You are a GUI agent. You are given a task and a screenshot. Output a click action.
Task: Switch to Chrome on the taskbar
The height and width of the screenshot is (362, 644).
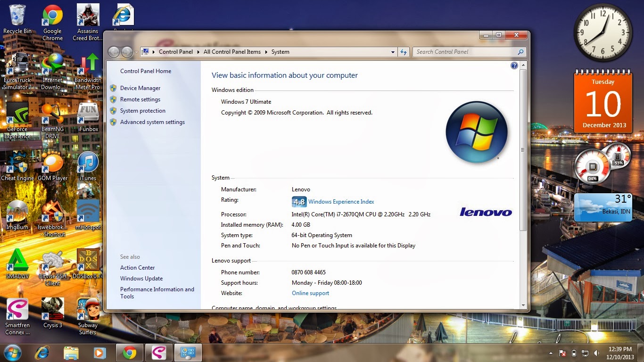pos(130,353)
